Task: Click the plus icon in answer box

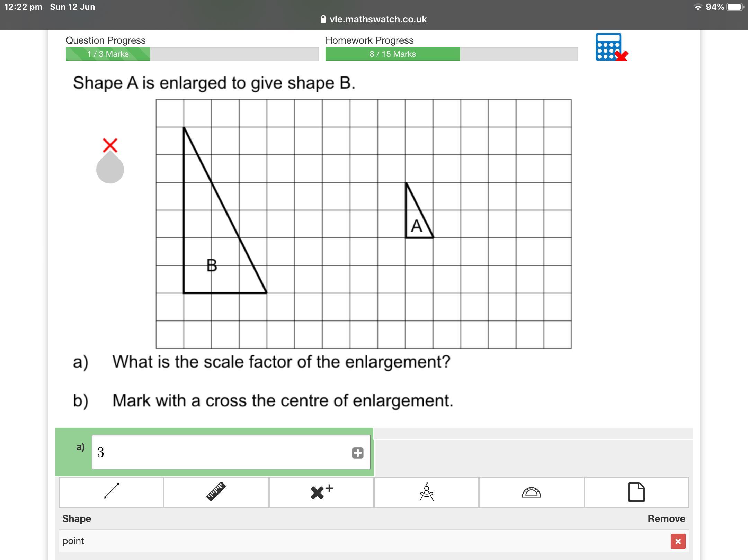Action: [x=357, y=453]
